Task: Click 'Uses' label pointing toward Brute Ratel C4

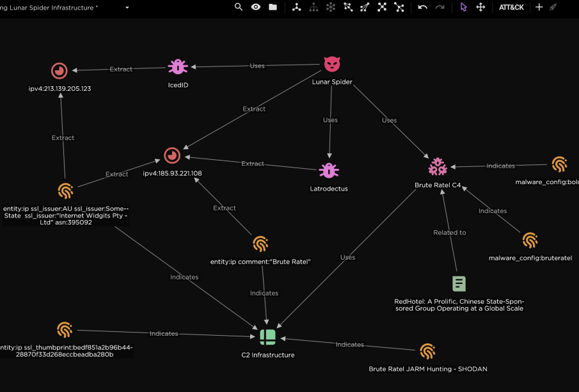Action: (389, 120)
